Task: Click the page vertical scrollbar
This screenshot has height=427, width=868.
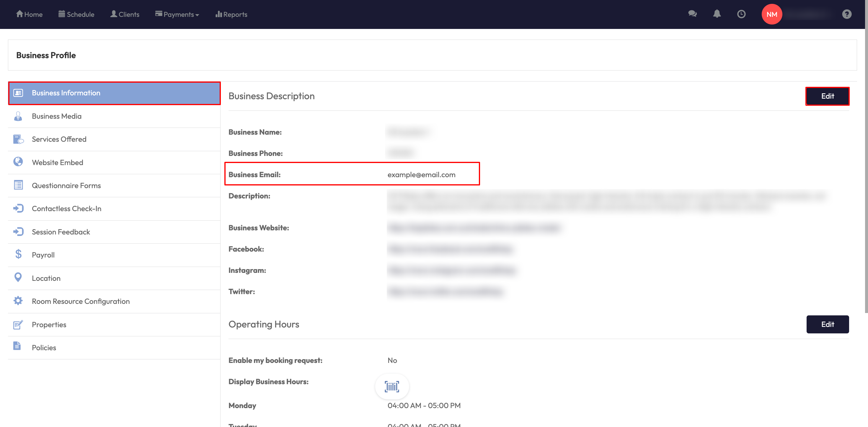Action: (x=866, y=169)
